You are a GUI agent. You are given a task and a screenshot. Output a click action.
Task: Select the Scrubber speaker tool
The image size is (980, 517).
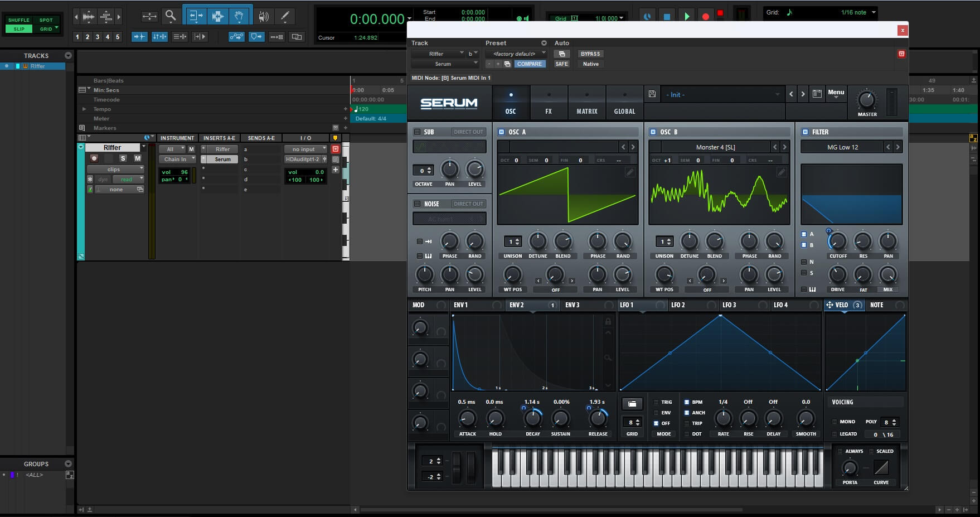click(x=264, y=16)
